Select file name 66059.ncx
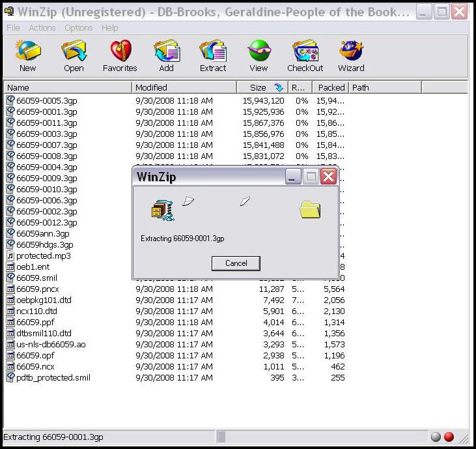Screen dimensions: 476x449 pyautogui.click(x=35, y=367)
